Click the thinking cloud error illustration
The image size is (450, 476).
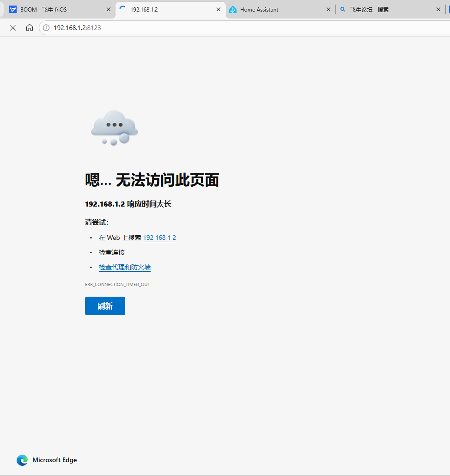coord(115,128)
